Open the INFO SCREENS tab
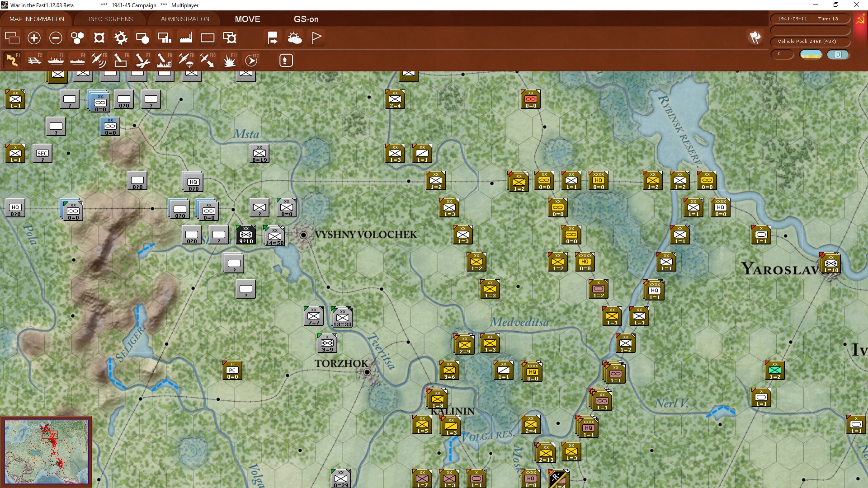Viewport: 868px width, 488px height. pyautogui.click(x=111, y=19)
